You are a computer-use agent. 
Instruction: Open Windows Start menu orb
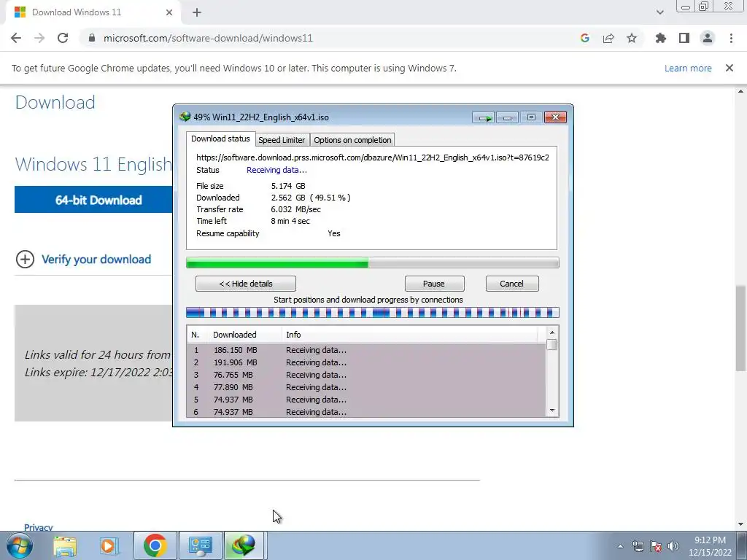(x=20, y=545)
